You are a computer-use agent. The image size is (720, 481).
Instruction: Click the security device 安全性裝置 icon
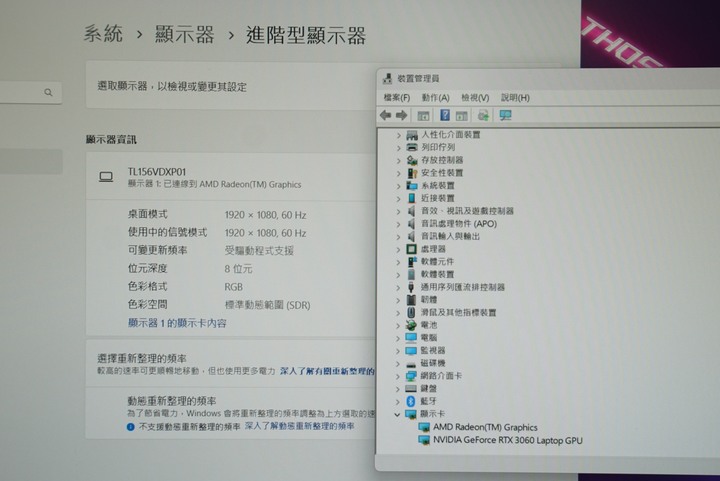click(412, 173)
